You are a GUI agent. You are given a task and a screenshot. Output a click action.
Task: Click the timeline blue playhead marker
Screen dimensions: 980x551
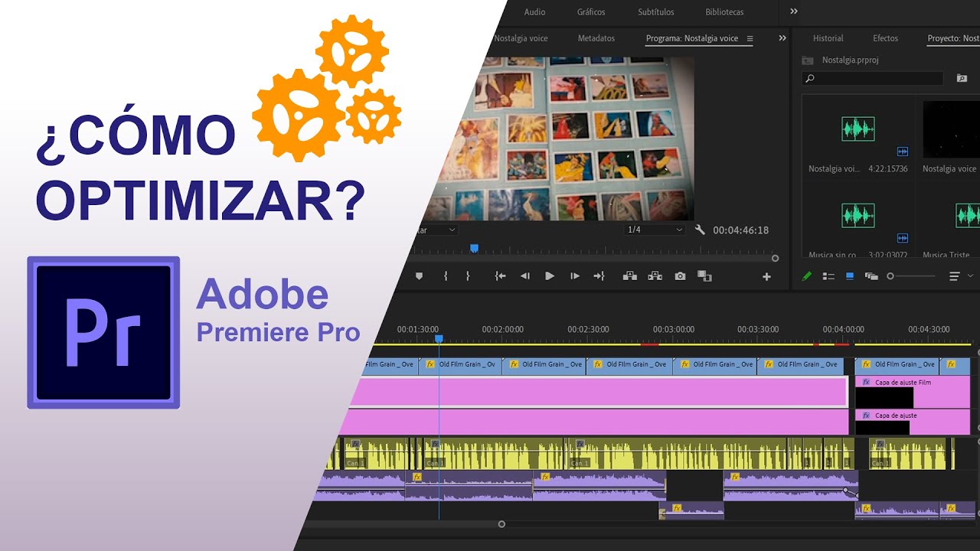click(x=439, y=338)
